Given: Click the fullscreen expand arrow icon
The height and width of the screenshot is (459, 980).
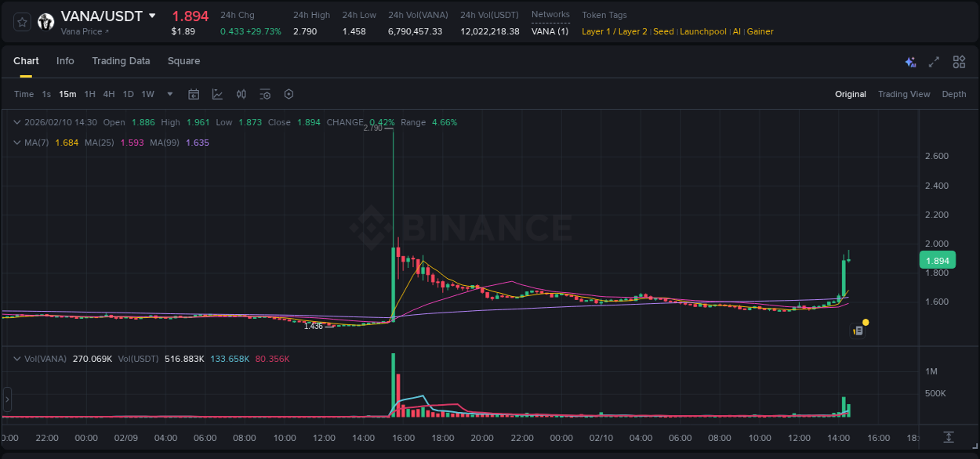Looking at the screenshot, I should 934,62.
